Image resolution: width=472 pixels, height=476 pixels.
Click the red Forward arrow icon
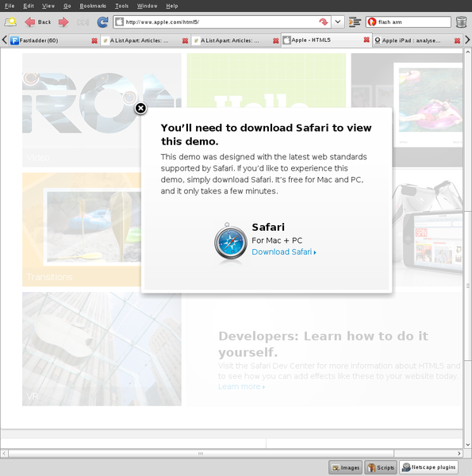click(x=63, y=22)
